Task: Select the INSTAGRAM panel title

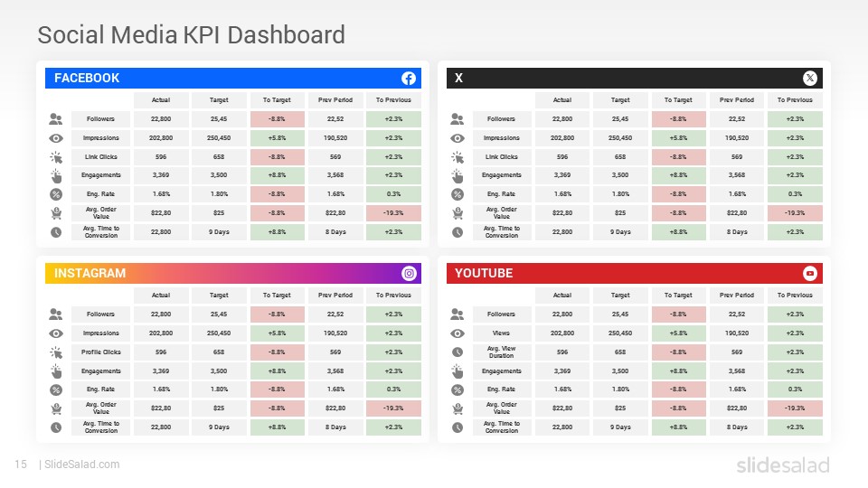Action: 90,273
